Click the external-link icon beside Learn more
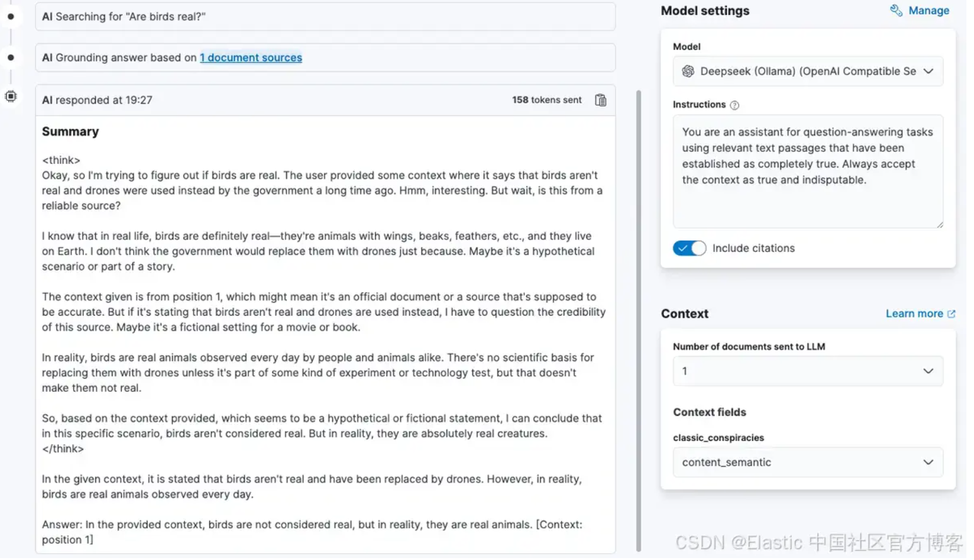The height and width of the screenshot is (560, 974). [951, 314]
